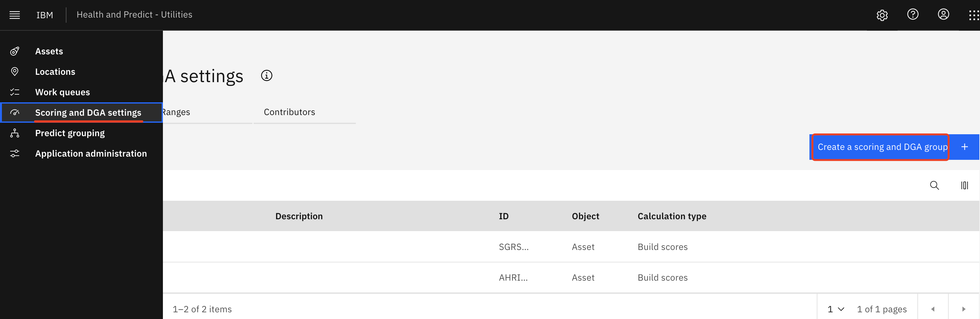Screen dimensions: 980x319
Task: Click Build scores in AHRI row
Action: [662, 277]
